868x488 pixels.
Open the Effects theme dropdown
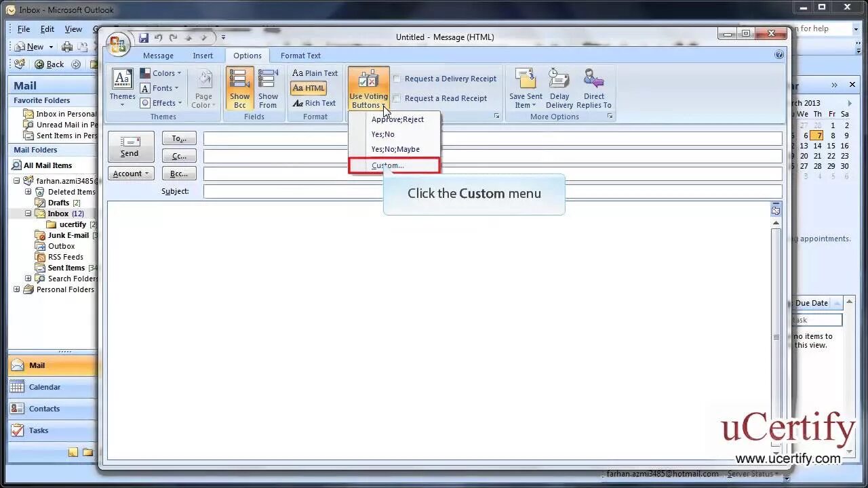tap(161, 103)
